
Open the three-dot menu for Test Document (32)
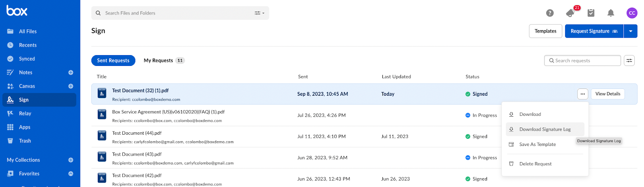(x=582, y=94)
